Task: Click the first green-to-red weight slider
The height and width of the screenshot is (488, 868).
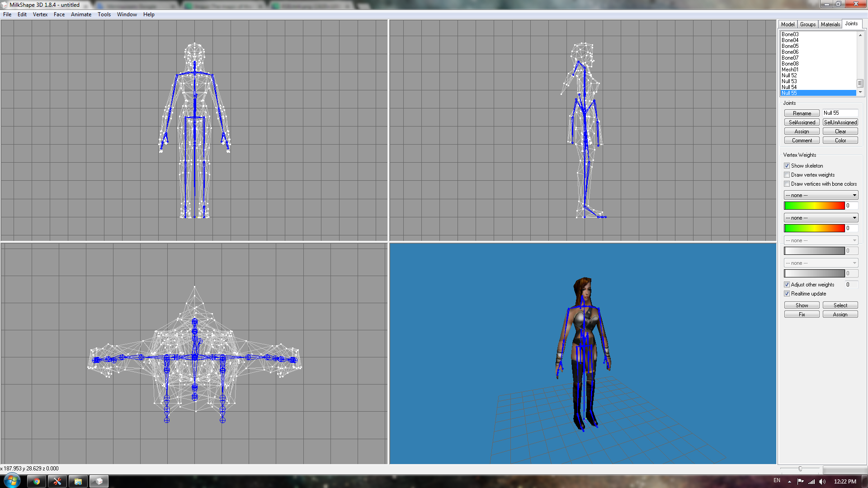Action: click(814, 206)
